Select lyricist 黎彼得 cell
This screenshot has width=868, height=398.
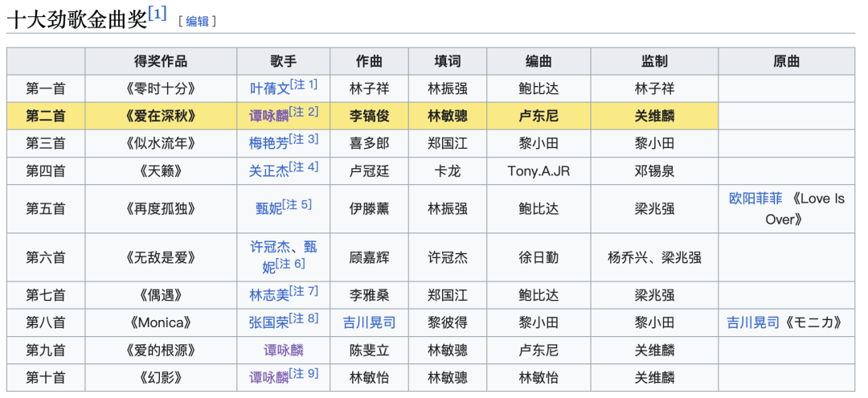point(448,323)
